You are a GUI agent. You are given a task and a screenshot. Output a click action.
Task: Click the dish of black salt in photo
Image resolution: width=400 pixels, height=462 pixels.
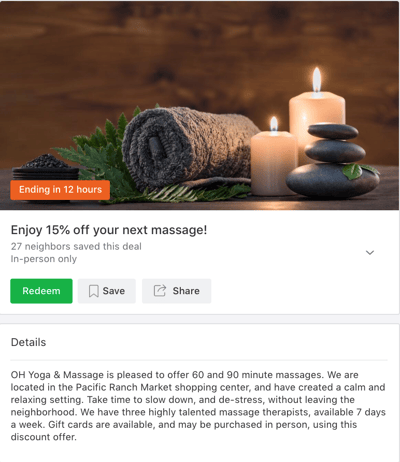(x=46, y=167)
